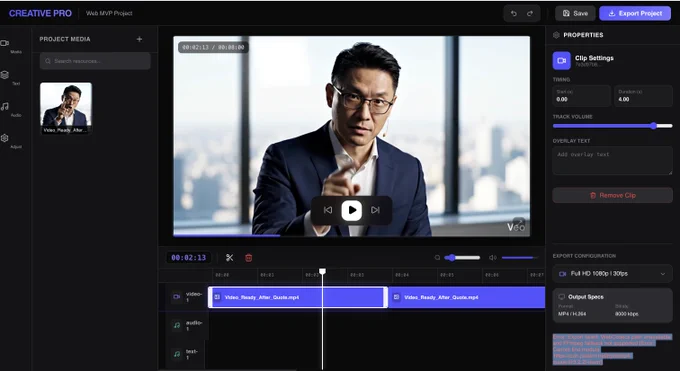Click the CREATIVE PRO logo

click(x=40, y=13)
